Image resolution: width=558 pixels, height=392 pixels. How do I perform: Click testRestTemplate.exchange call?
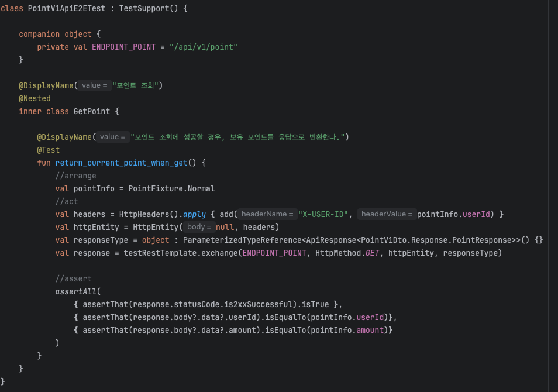pyautogui.click(x=180, y=253)
